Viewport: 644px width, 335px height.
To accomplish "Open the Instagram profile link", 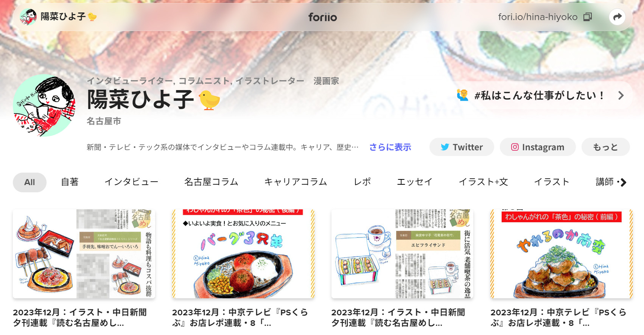I will coord(537,147).
